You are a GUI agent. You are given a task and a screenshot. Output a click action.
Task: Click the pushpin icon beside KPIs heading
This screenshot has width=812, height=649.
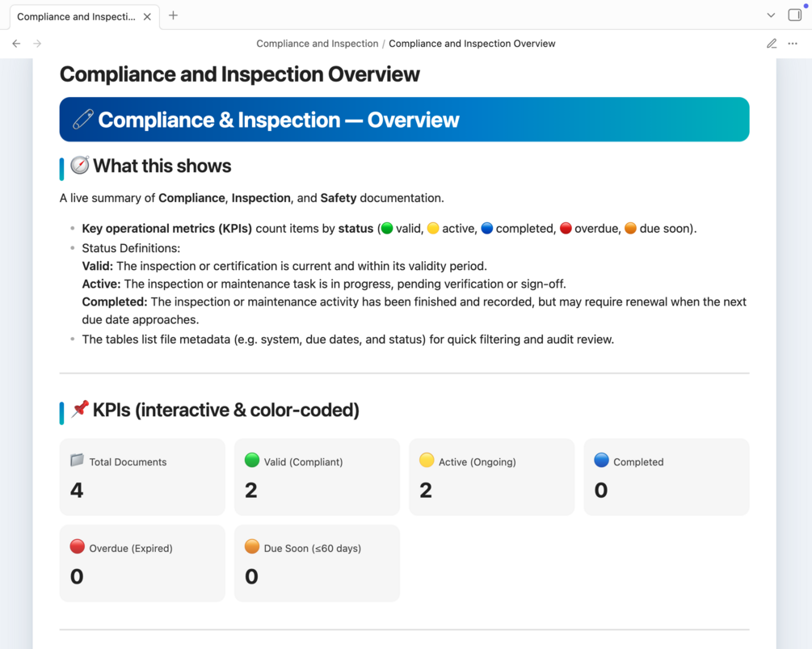(80, 409)
